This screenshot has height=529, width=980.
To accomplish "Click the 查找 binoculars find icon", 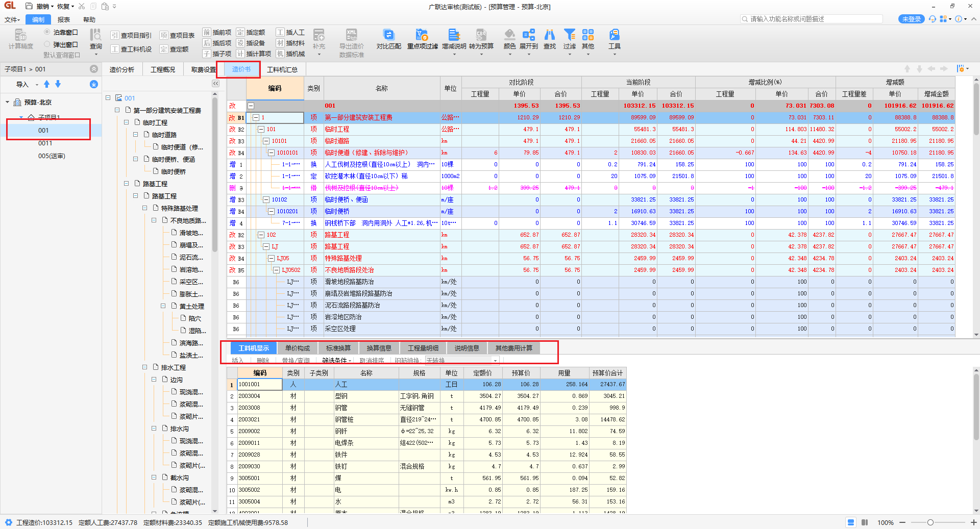I will coord(550,35).
